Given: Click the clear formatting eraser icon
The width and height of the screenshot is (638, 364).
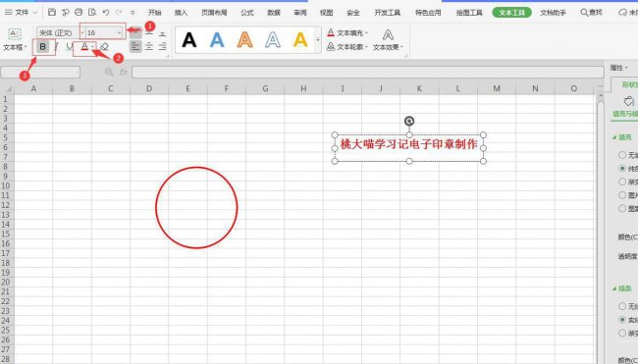Looking at the screenshot, I should 105,47.
